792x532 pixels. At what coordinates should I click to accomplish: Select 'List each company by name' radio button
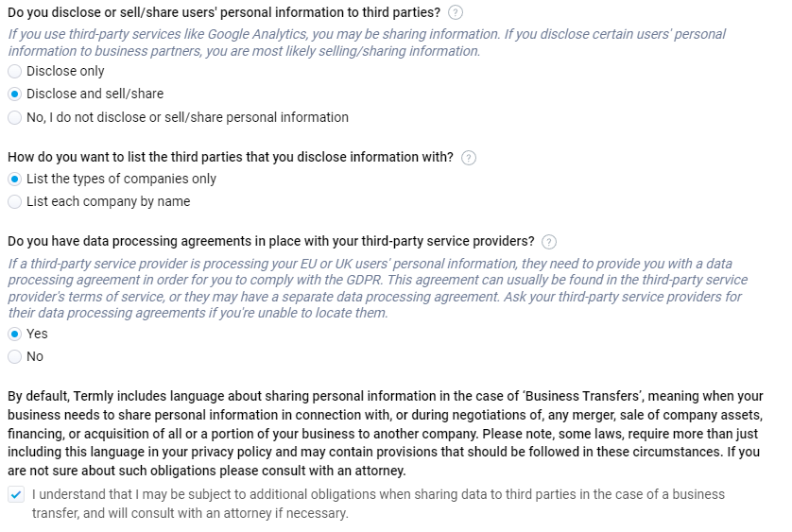[x=14, y=201]
